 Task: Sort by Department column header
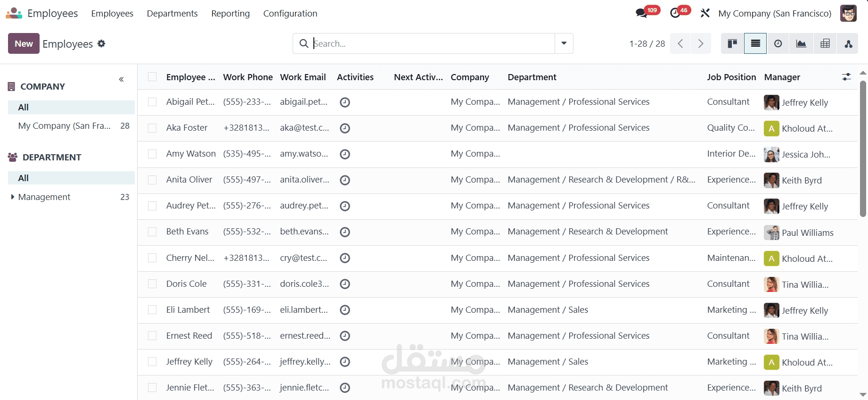(532, 77)
